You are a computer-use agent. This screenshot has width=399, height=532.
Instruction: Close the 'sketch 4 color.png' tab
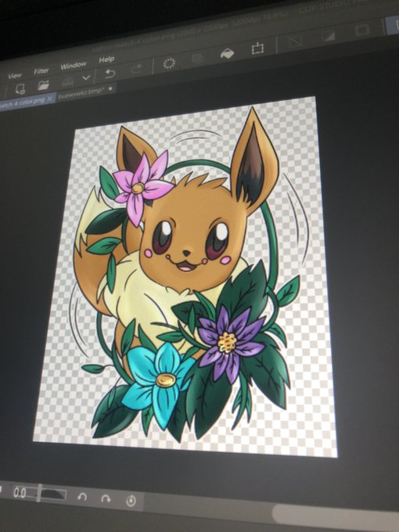49,99
